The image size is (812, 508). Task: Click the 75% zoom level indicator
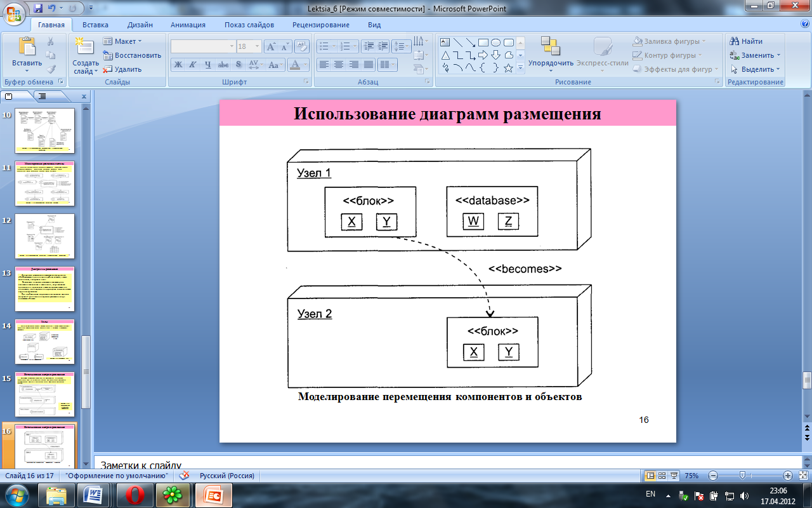click(x=691, y=476)
